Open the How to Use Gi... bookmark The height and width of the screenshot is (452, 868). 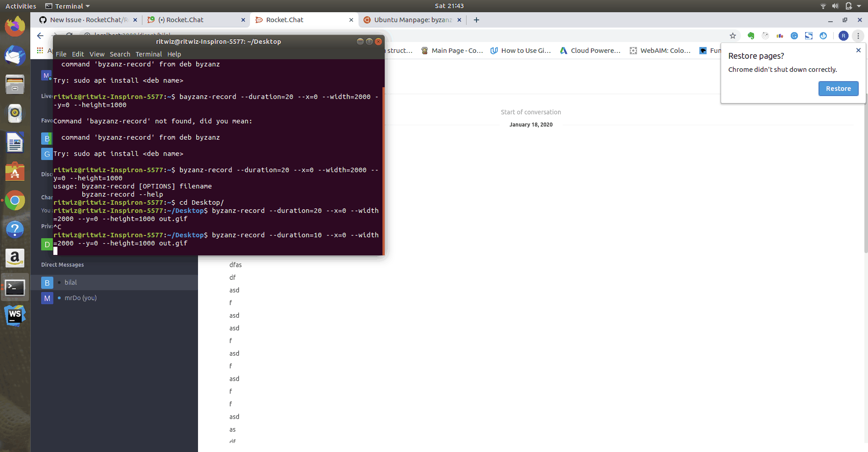[521, 51]
